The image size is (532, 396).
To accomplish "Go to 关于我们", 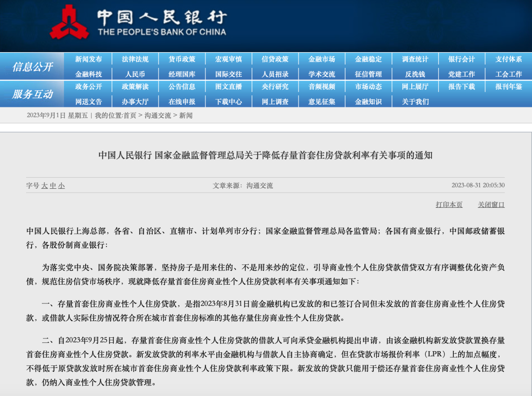I will point(415,102).
